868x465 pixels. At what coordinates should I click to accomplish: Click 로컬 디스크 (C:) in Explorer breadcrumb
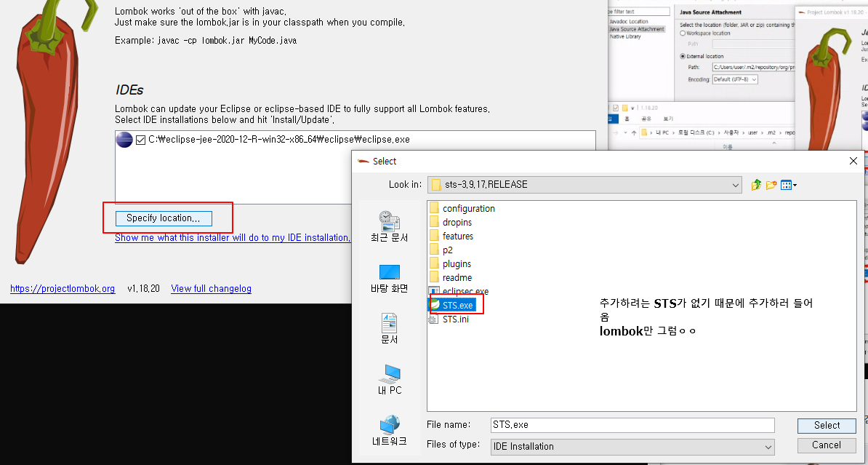pyautogui.click(x=696, y=132)
